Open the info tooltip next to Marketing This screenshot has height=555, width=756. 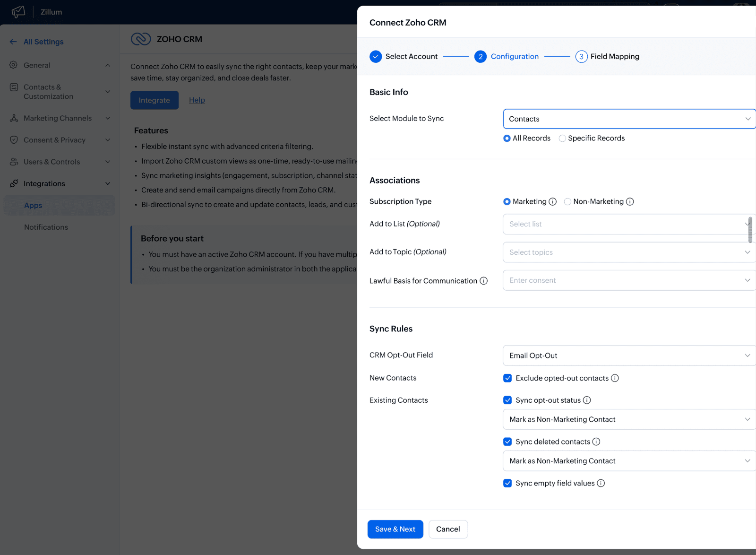tap(552, 201)
